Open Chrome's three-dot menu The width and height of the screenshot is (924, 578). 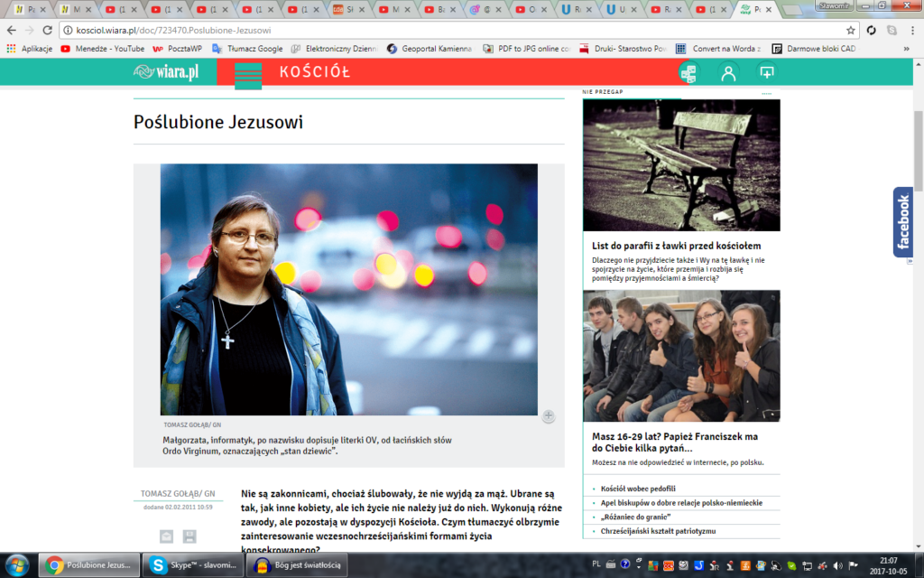point(911,30)
